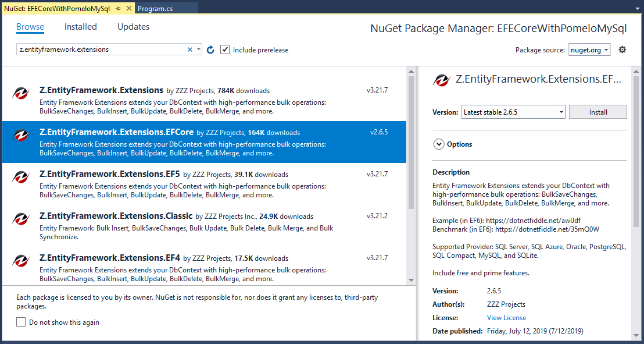Click package logo in details pane header
The height and width of the screenshot is (344, 644).
442,80
